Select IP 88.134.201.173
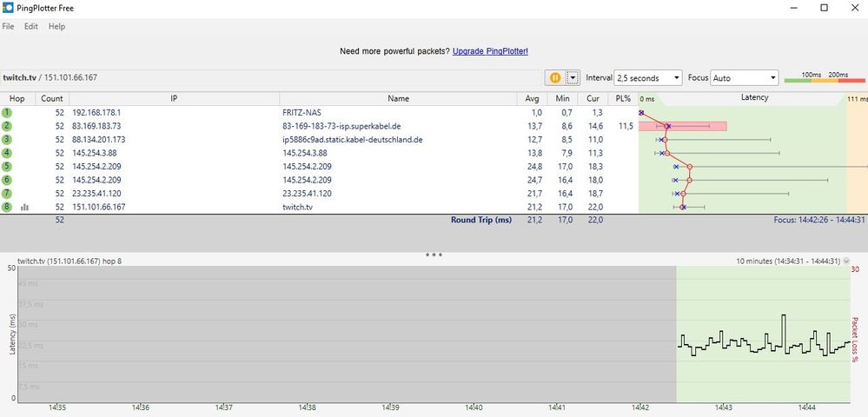The width and height of the screenshot is (868, 417). pos(98,140)
